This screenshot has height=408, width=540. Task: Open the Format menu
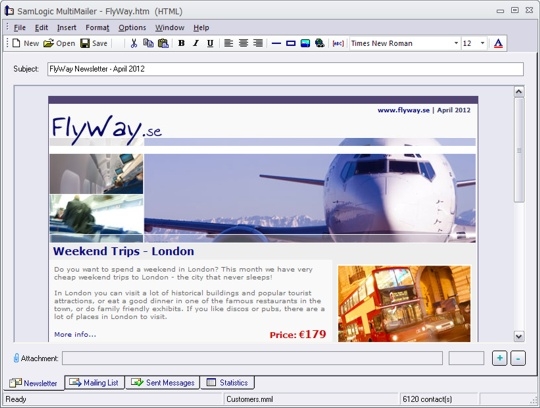(97, 28)
